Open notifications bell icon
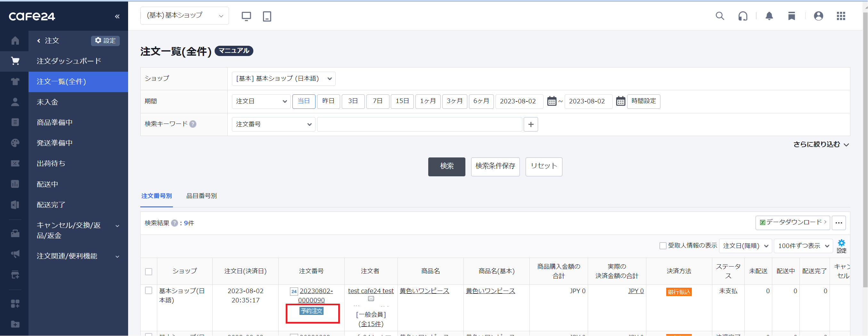Screen dimensions: 868x336 click(x=769, y=16)
